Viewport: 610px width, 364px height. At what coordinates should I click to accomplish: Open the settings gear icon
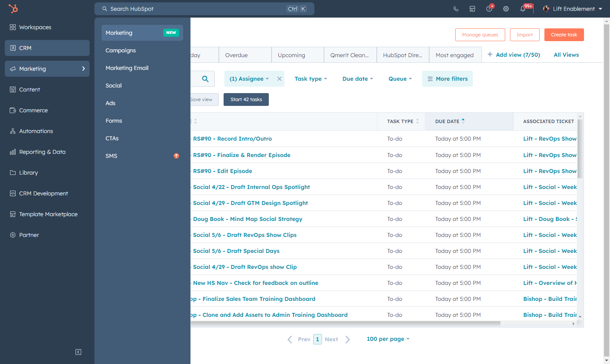click(x=506, y=9)
